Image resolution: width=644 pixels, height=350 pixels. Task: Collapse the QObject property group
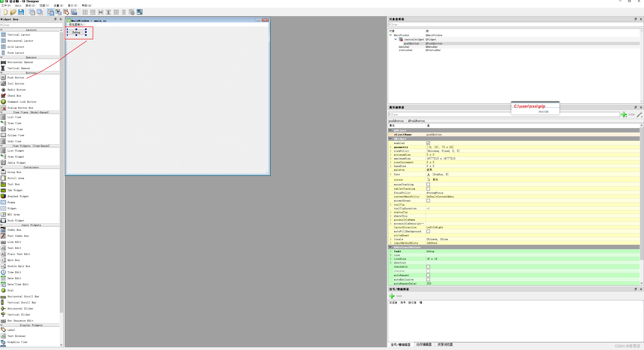390,130
